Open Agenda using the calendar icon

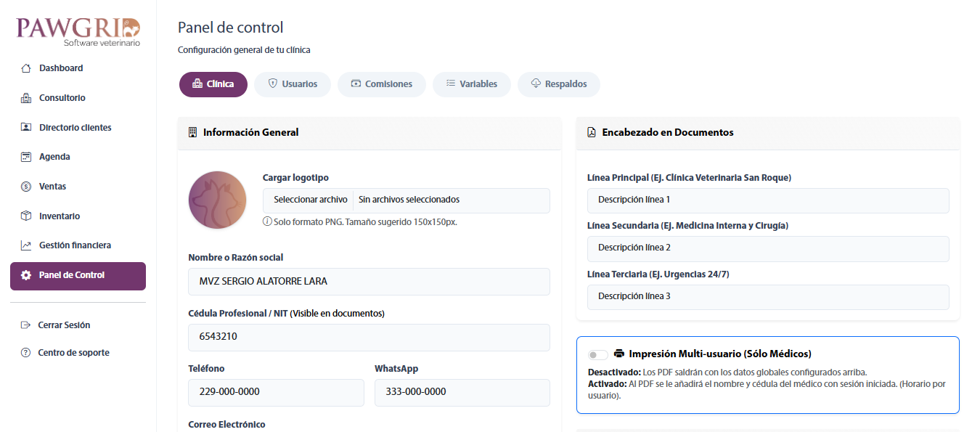(26, 157)
